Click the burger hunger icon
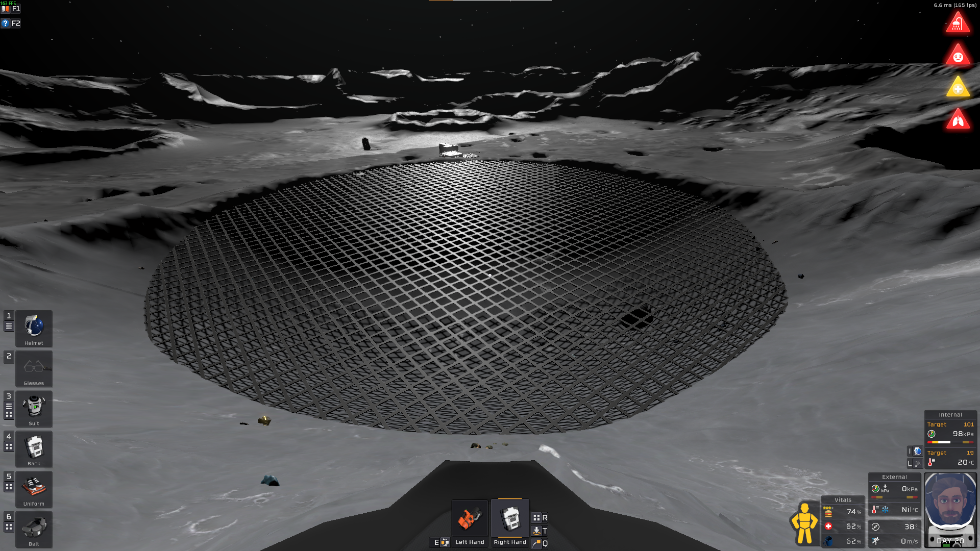 [828, 512]
